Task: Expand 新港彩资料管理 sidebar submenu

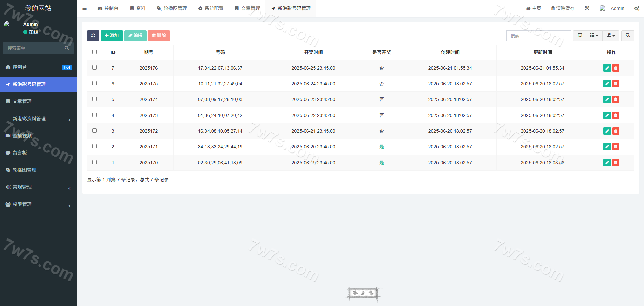Action: (x=38, y=119)
